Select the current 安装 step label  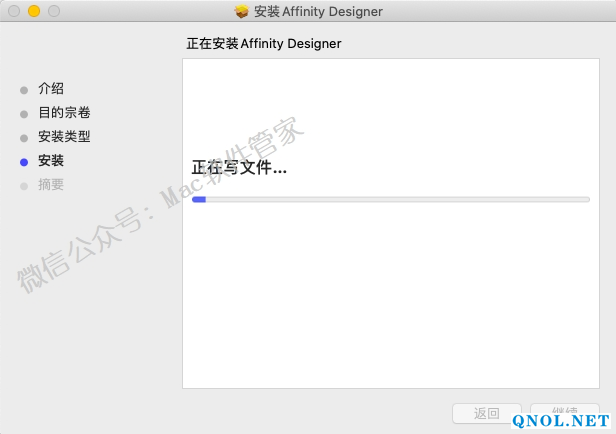[x=51, y=161]
